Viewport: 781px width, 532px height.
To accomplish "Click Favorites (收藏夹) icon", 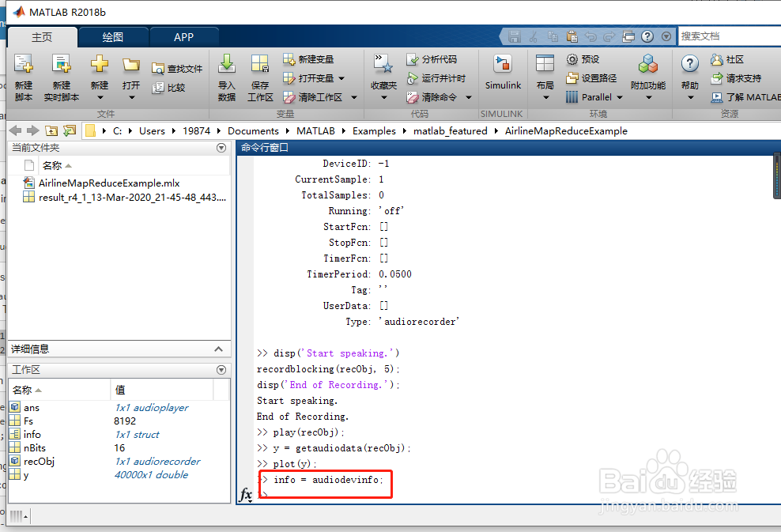I will 383,64.
